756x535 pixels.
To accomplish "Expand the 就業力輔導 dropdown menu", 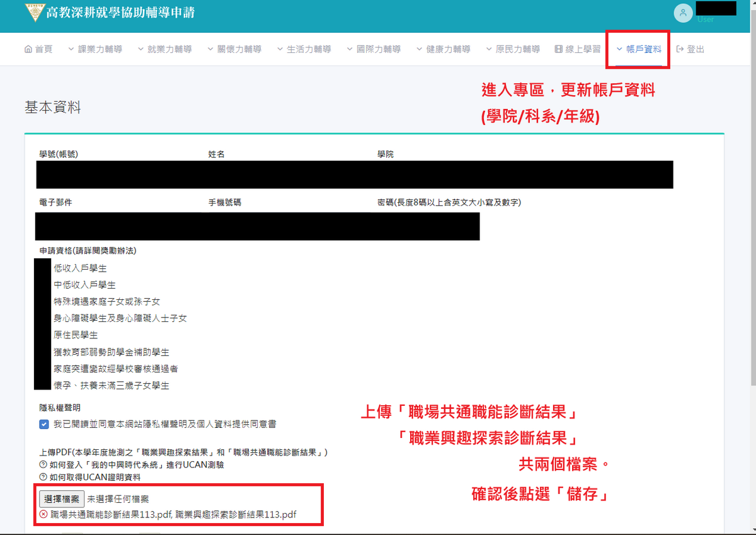I will tap(164, 49).
